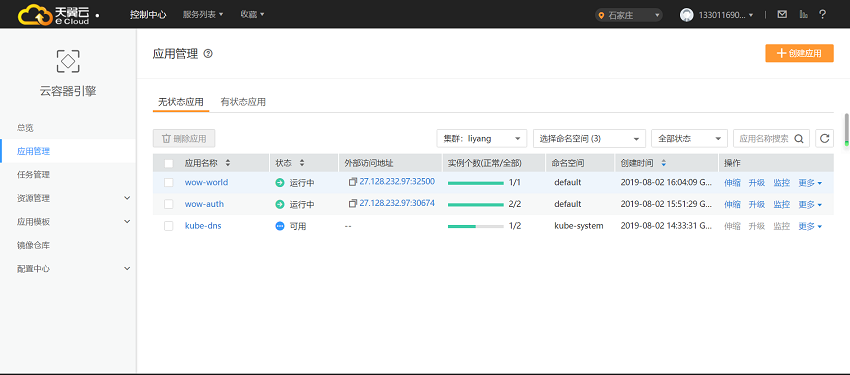
Task: Open 任务管理 in sidebar
Action: coord(34,174)
